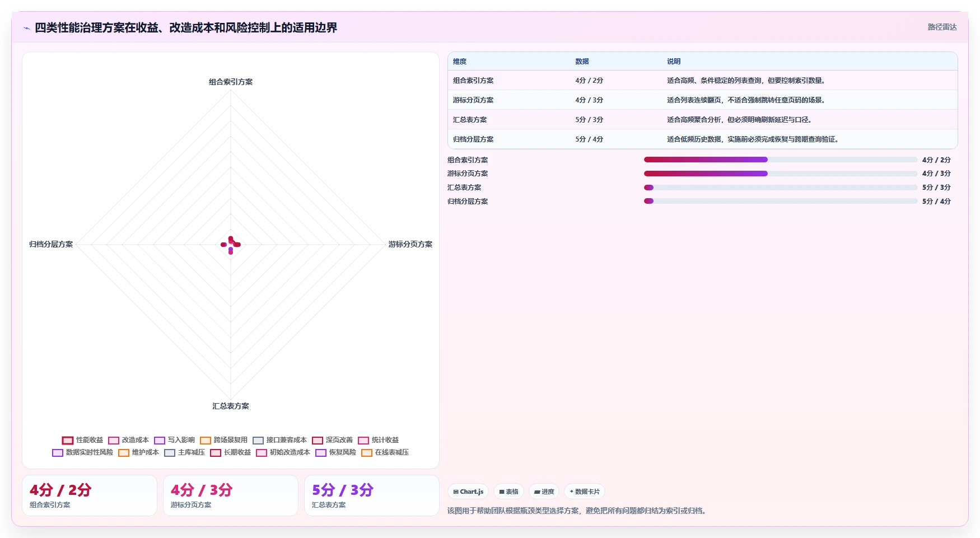This screenshot has height=538, width=980.
Task: Open the 4分 / 2分 组合索引方案 stat card
Action: click(x=90, y=495)
